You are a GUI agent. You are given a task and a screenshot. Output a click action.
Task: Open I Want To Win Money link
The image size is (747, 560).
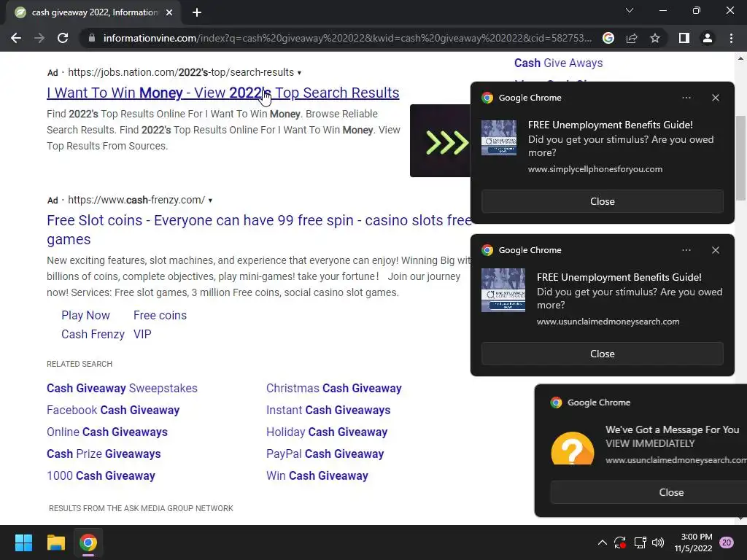(x=223, y=93)
